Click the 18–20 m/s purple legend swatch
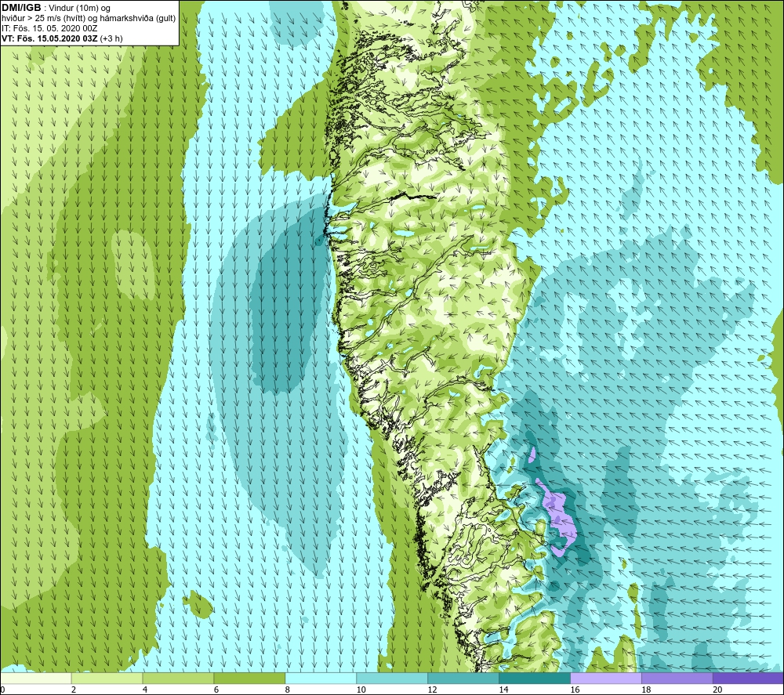784x695 pixels. tap(677, 679)
